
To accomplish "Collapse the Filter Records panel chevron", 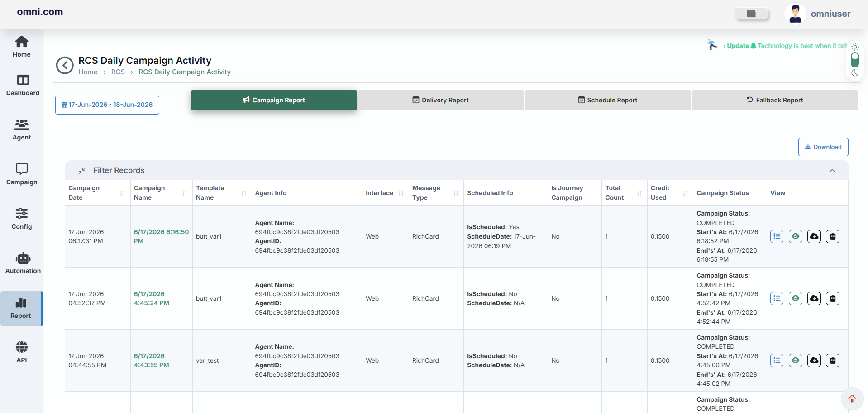I will (x=832, y=171).
